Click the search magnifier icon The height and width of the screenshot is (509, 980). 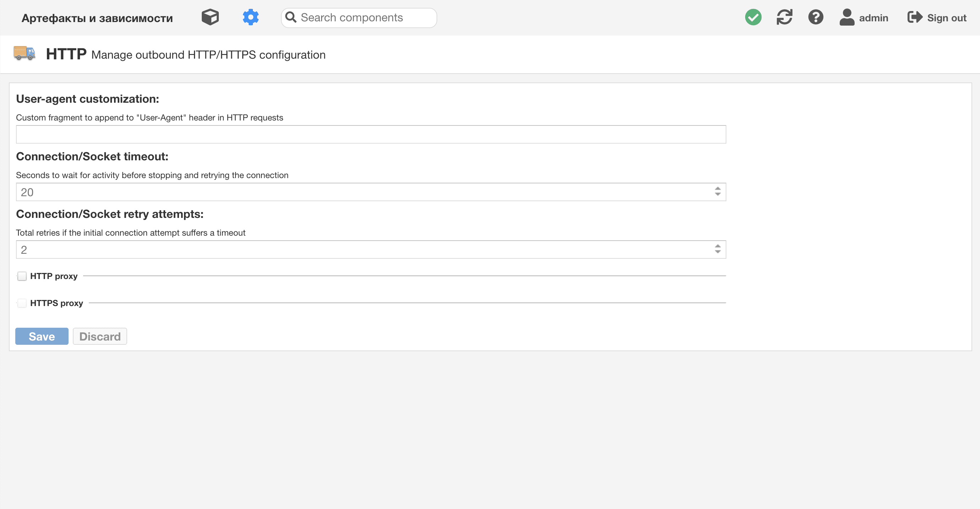[291, 17]
